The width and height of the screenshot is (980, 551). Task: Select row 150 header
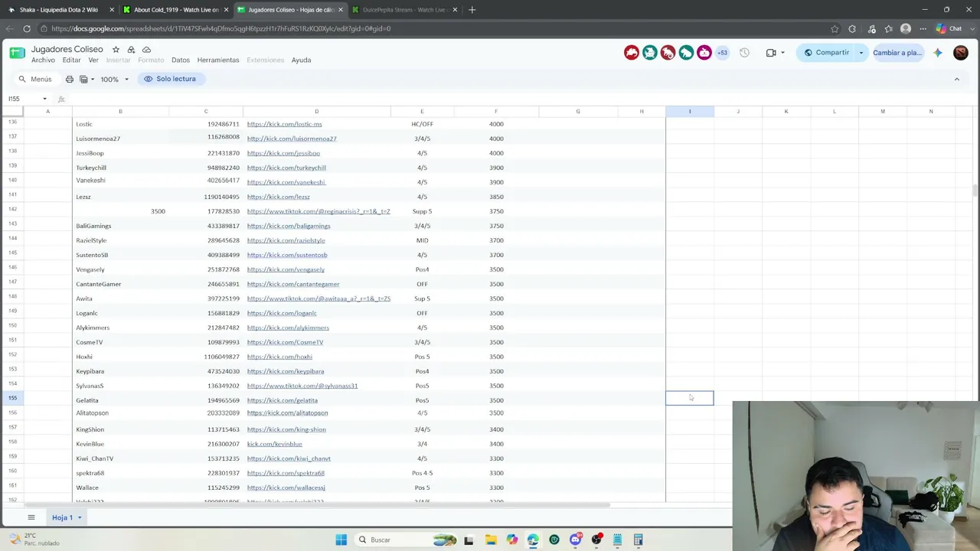(x=12, y=328)
